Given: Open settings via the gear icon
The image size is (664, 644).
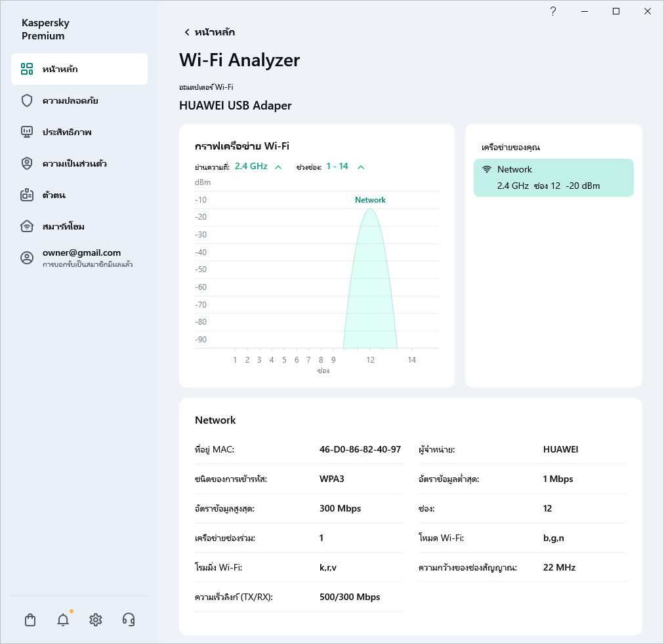Looking at the screenshot, I should pos(96,620).
